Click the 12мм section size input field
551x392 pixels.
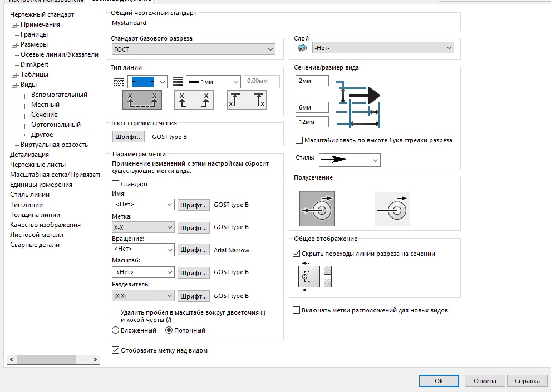pyautogui.click(x=312, y=122)
